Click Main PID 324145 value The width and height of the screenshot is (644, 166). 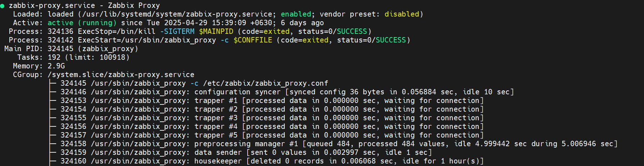pos(60,49)
